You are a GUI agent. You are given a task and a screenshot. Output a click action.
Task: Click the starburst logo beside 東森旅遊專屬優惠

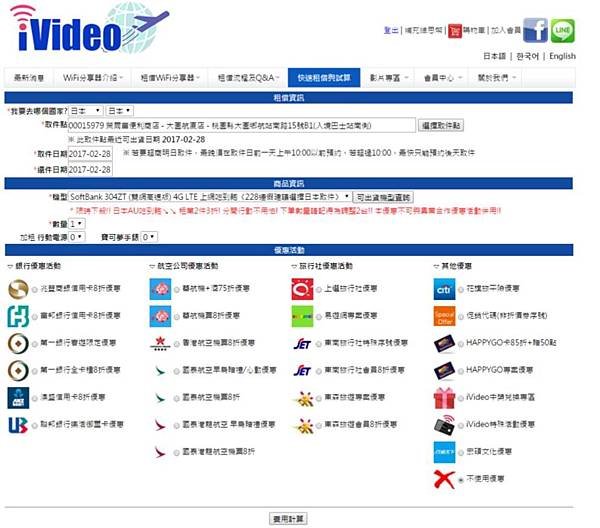coord(303,398)
